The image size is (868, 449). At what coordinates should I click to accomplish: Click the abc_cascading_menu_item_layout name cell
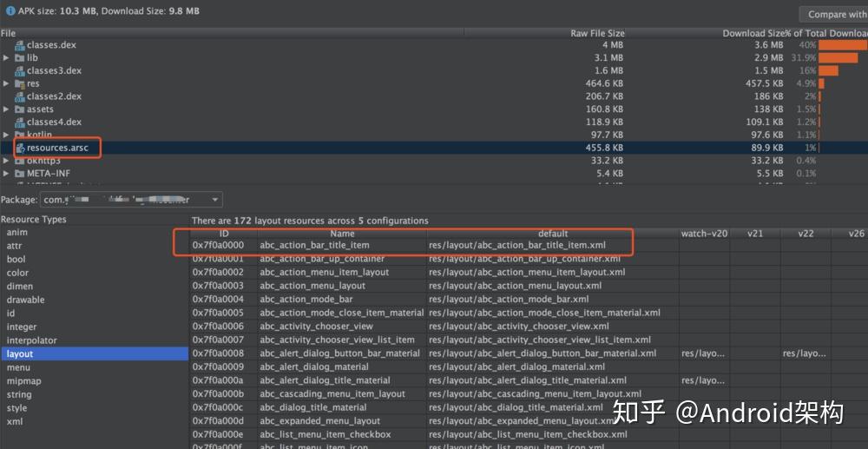coord(342,393)
